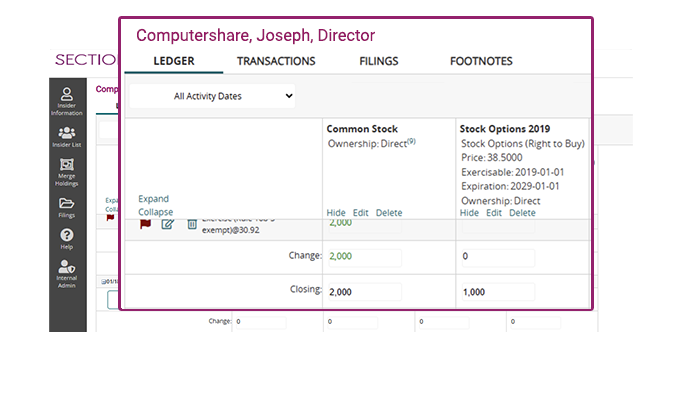Hide the Common Stock column

click(x=336, y=213)
